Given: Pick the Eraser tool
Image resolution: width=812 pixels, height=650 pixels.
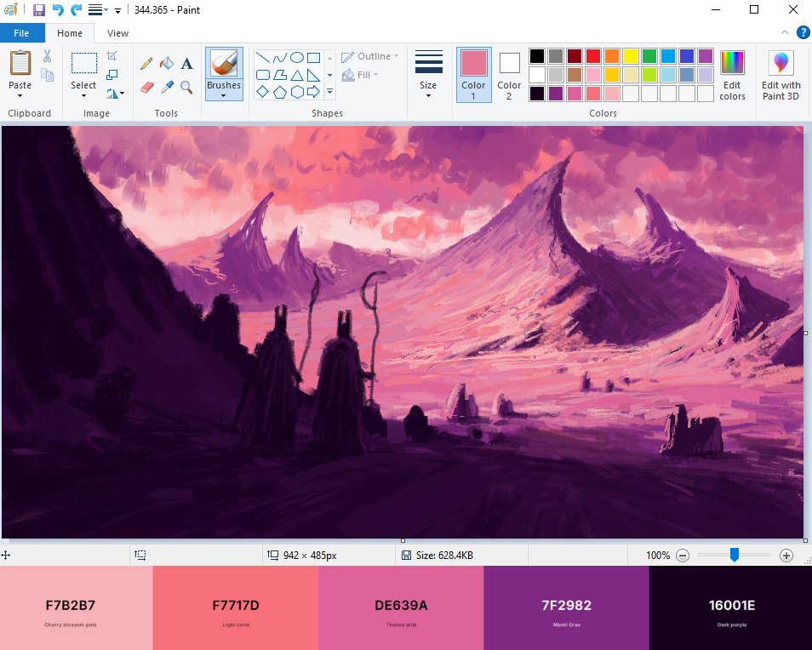Looking at the screenshot, I should [147, 87].
